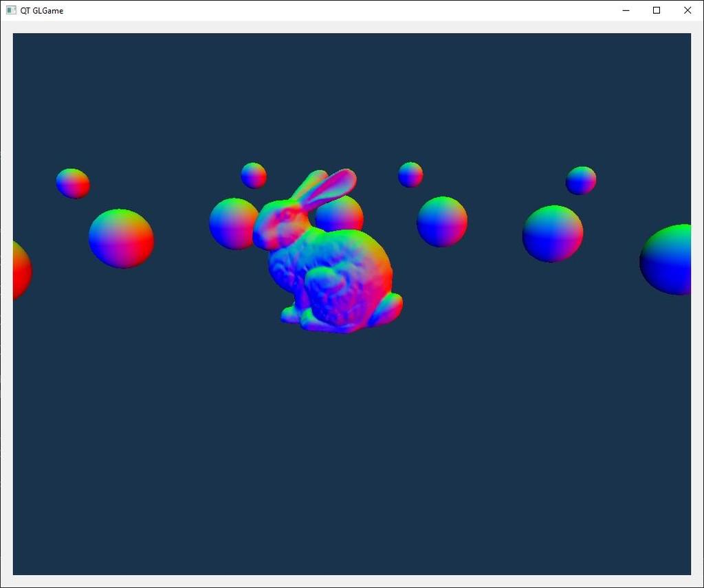Image resolution: width=704 pixels, height=588 pixels.
Task: Minimize the QT GLGame window
Action: click(626, 10)
